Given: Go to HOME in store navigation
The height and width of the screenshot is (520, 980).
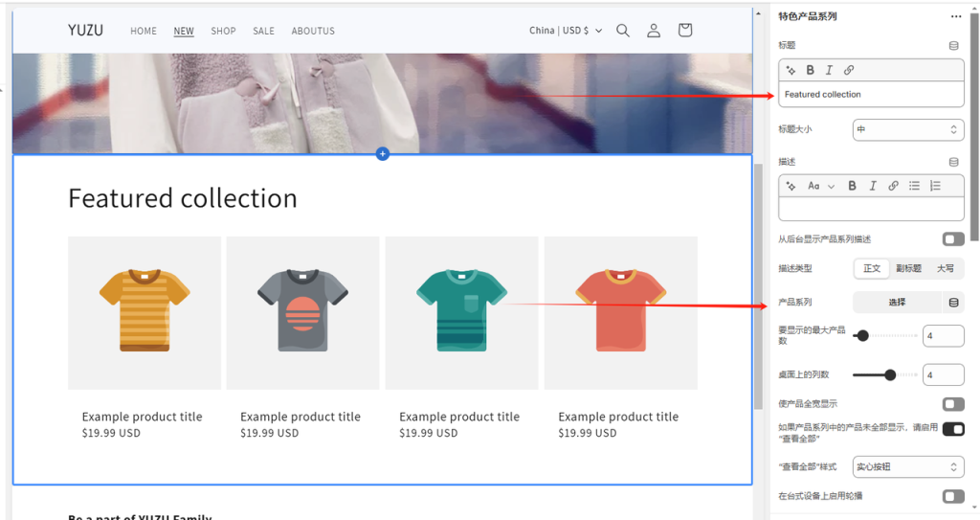Looking at the screenshot, I should pyautogui.click(x=144, y=31).
